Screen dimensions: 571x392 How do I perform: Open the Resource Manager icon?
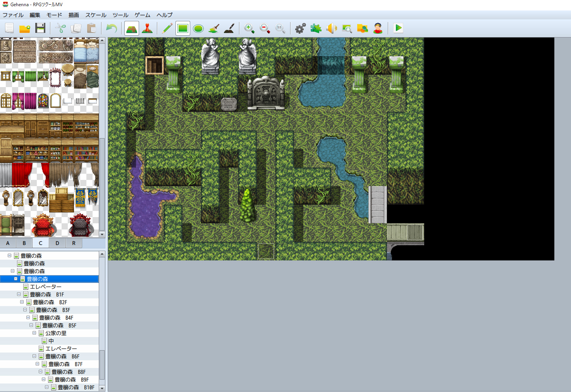363,28
